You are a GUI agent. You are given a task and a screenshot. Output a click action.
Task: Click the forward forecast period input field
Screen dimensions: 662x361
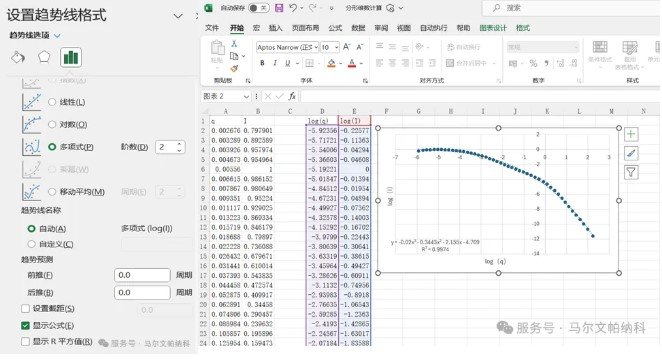pos(142,275)
